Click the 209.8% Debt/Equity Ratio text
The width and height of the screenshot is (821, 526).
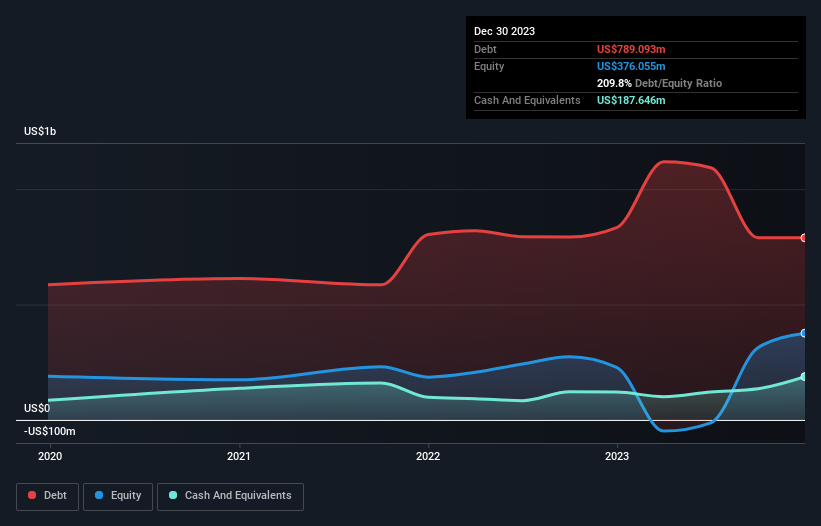coord(659,83)
